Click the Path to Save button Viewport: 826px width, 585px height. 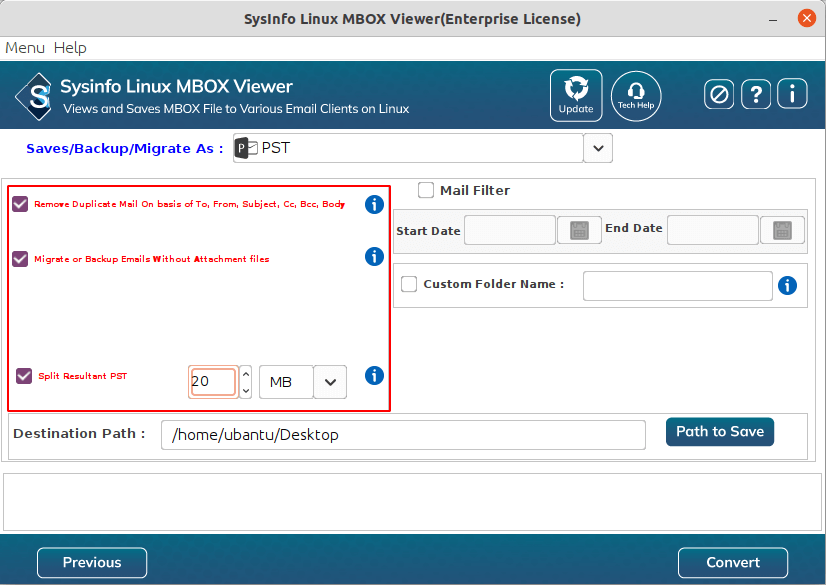pyautogui.click(x=720, y=432)
